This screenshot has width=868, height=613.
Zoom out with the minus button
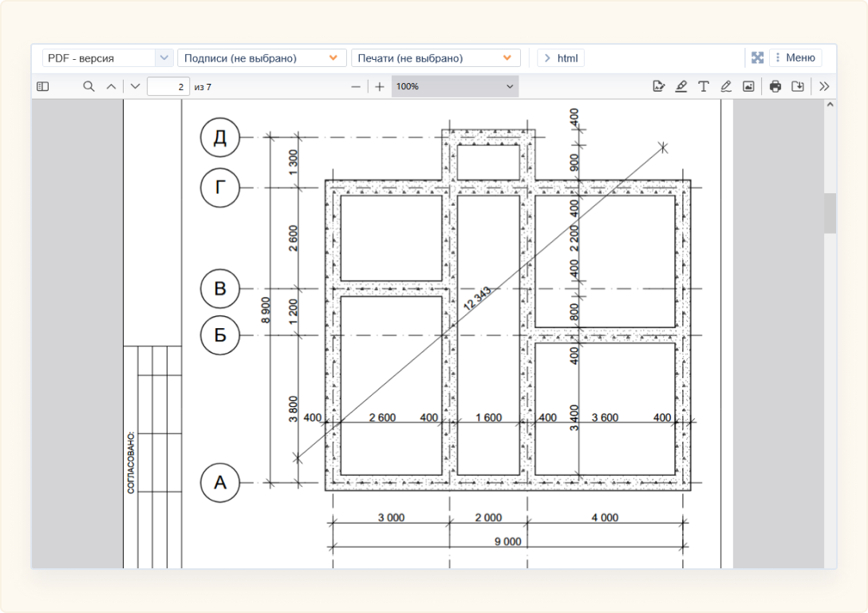(356, 86)
